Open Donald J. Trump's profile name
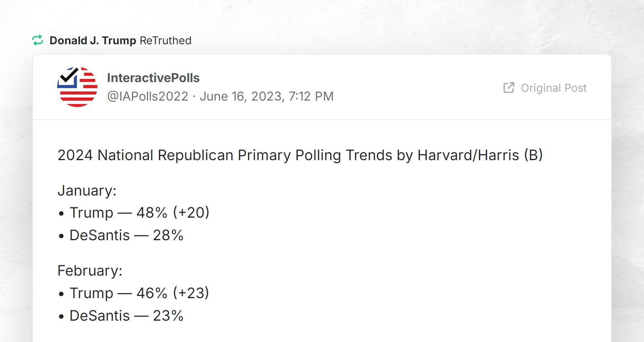 93,40
